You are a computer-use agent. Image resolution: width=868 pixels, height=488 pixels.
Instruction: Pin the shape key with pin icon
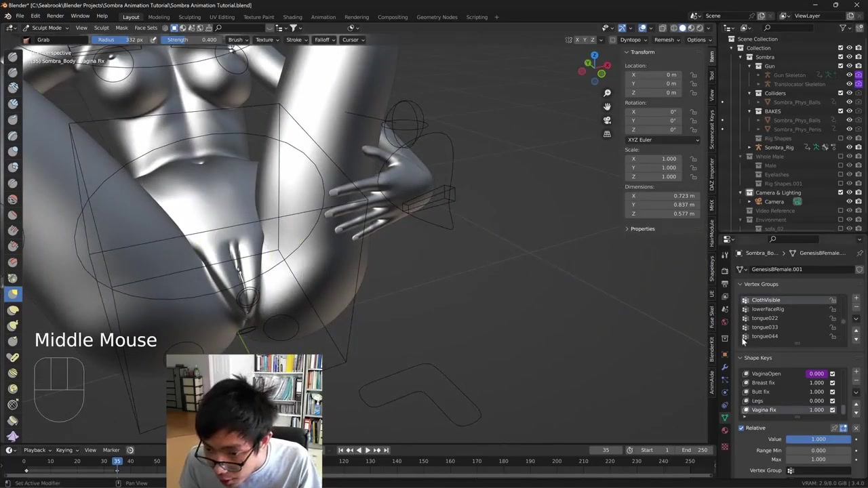point(834,428)
